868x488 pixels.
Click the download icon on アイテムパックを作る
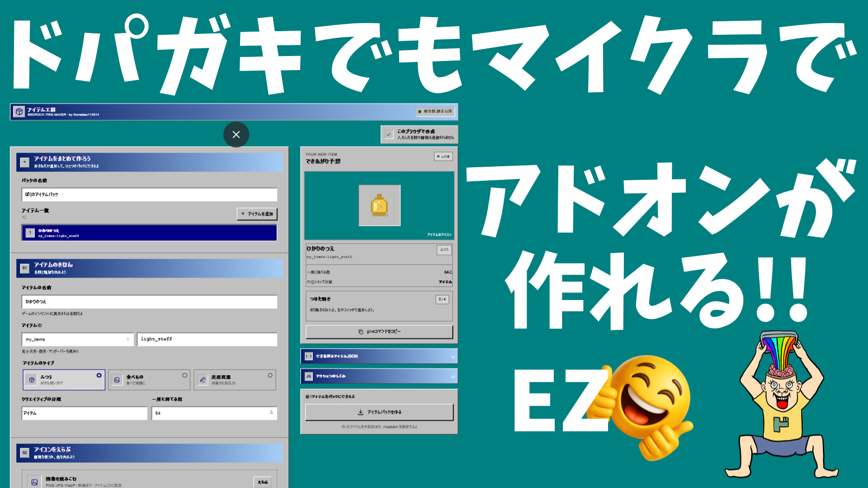point(361,412)
